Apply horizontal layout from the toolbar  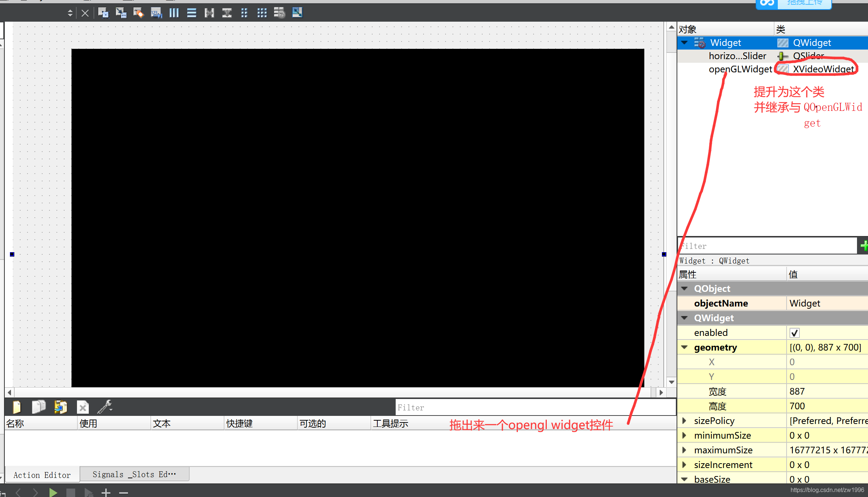[174, 13]
